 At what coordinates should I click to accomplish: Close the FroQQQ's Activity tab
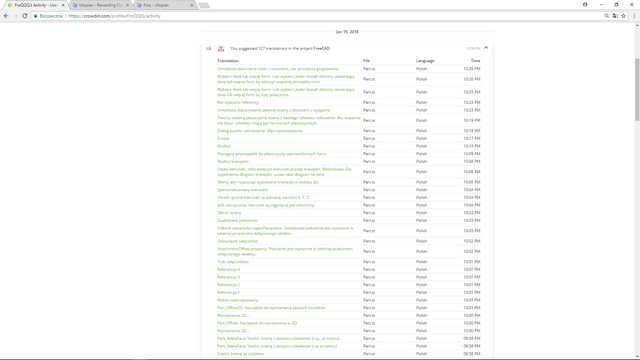point(63,5)
